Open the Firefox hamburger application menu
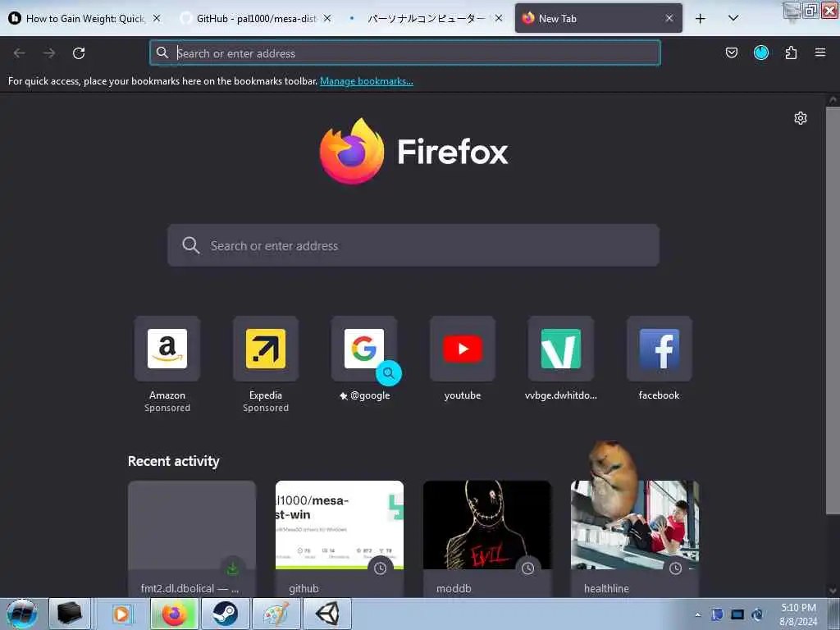Image resolution: width=840 pixels, height=630 pixels. tap(820, 52)
